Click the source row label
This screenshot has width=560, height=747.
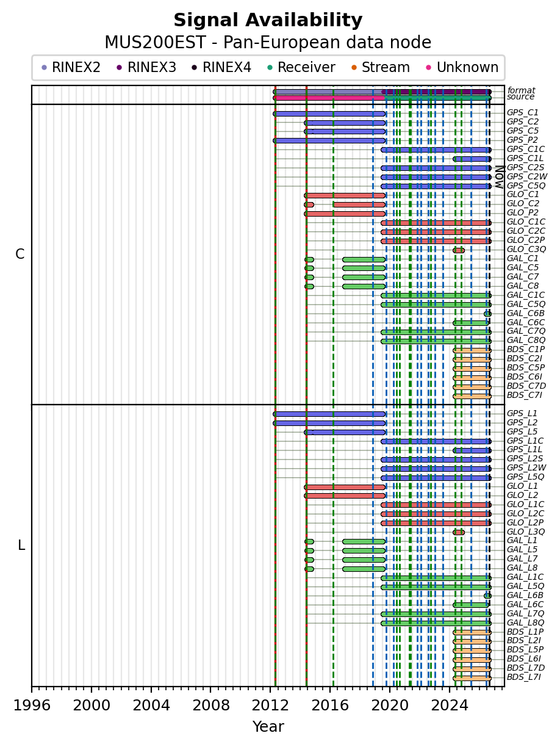tap(521, 97)
